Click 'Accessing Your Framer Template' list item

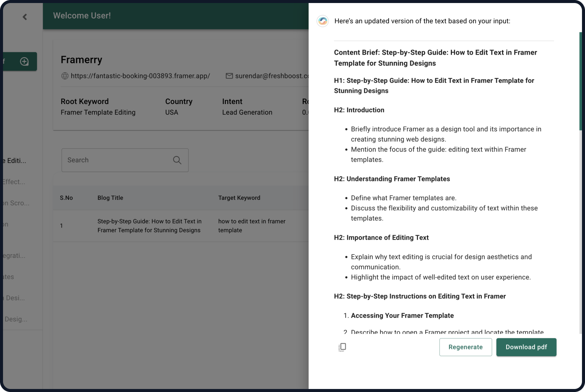[x=402, y=316]
